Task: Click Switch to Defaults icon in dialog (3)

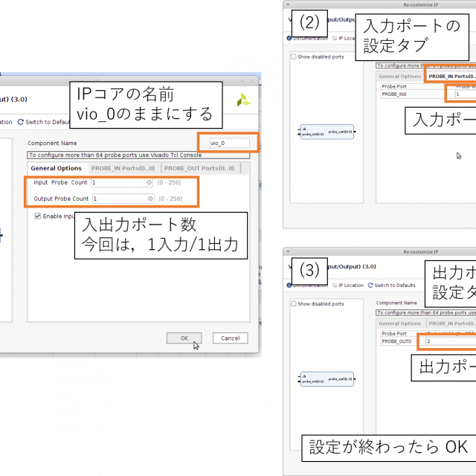Action: 370,286
